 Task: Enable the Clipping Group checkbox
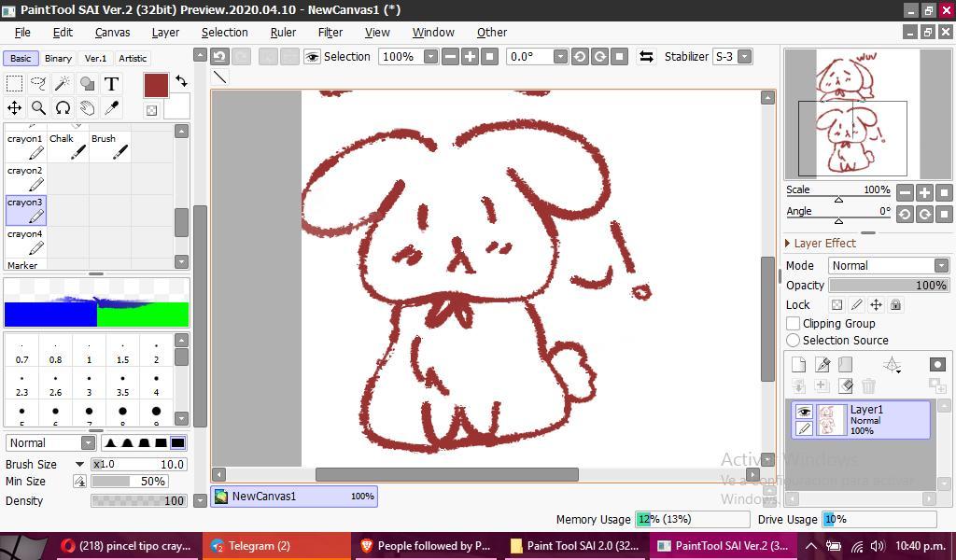click(794, 324)
